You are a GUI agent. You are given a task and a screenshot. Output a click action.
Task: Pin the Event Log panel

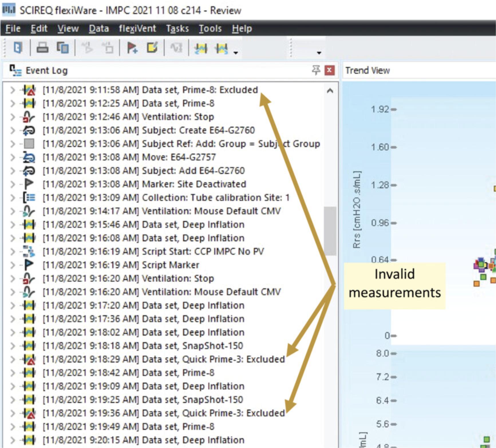click(316, 70)
